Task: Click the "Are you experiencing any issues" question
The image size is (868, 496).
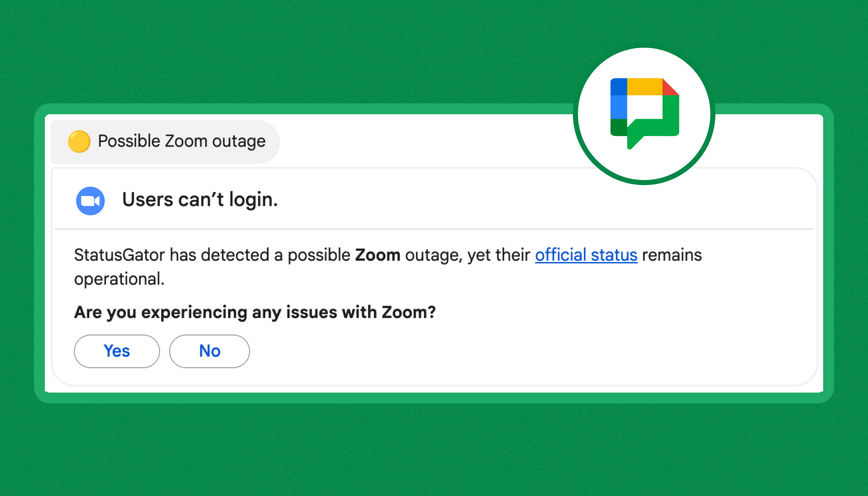Action: pos(255,312)
